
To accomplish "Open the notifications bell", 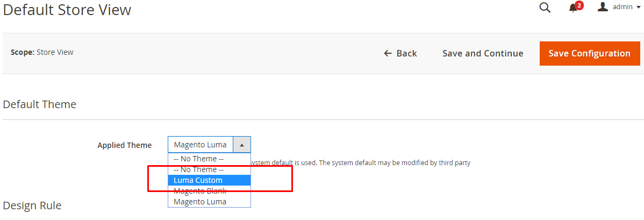I will pos(574,8).
